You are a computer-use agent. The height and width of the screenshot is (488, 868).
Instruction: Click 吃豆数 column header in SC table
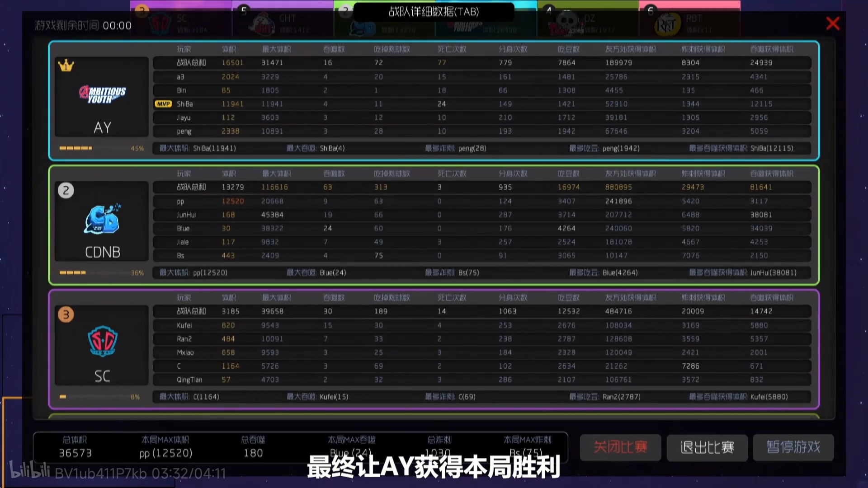click(x=568, y=298)
